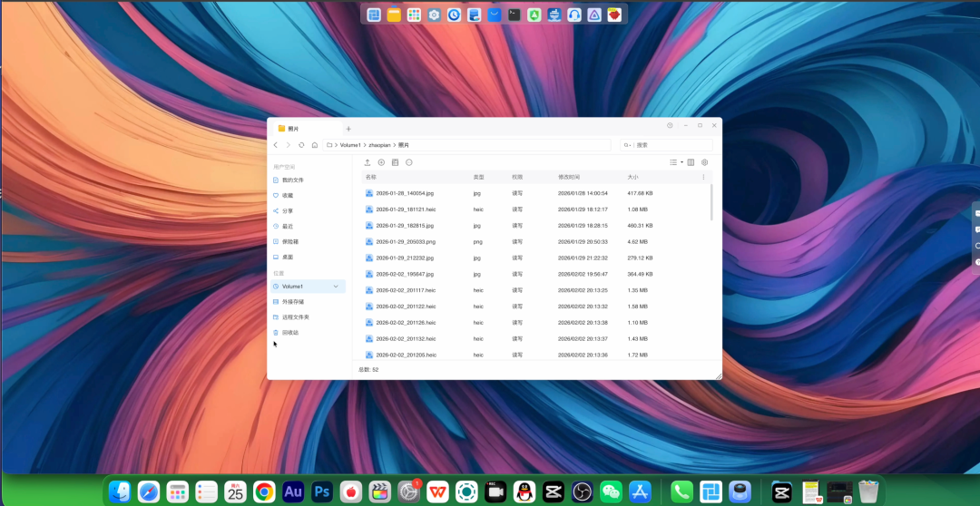This screenshot has width=980, height=506.
Task: Open the yellow file manager in top dock
Action: click(394, 15)
